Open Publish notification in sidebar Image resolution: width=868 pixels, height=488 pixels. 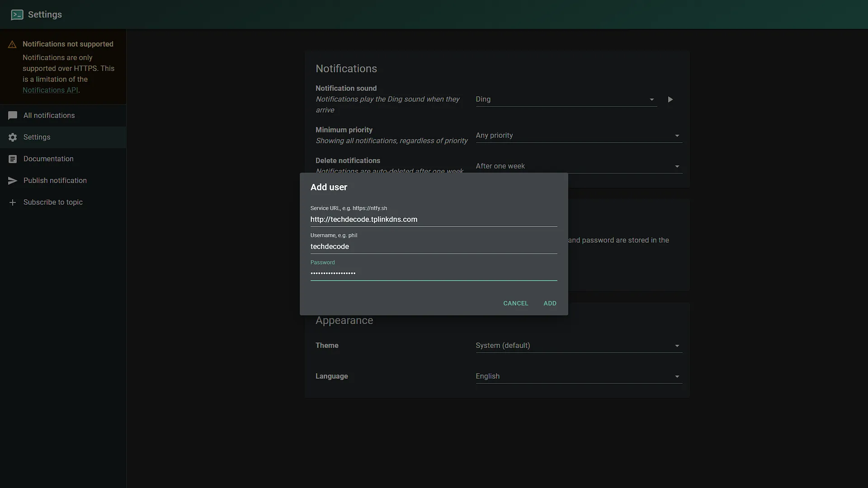[63, 181]
